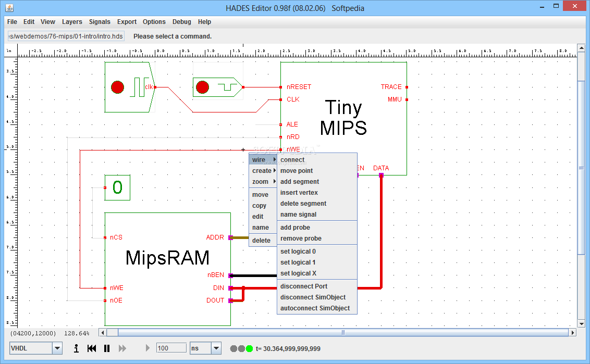Click horizontal scrollbar right arrow
This screenshot has height=364, width=590.
pos(573,332)
